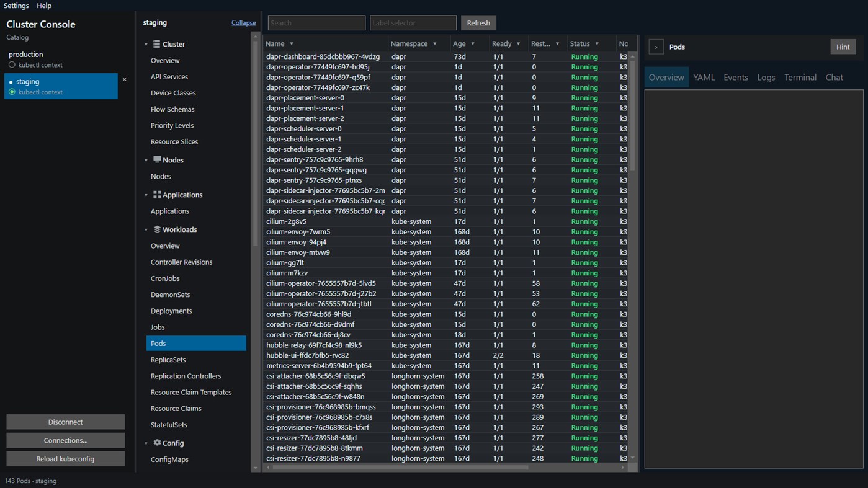Click the Nodes section monitor icon
Screen dimensions: 868x488
(x=157, y=160)
